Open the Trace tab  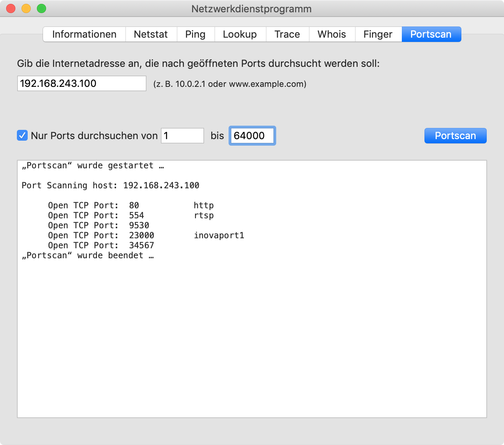[x=287, y=34]
